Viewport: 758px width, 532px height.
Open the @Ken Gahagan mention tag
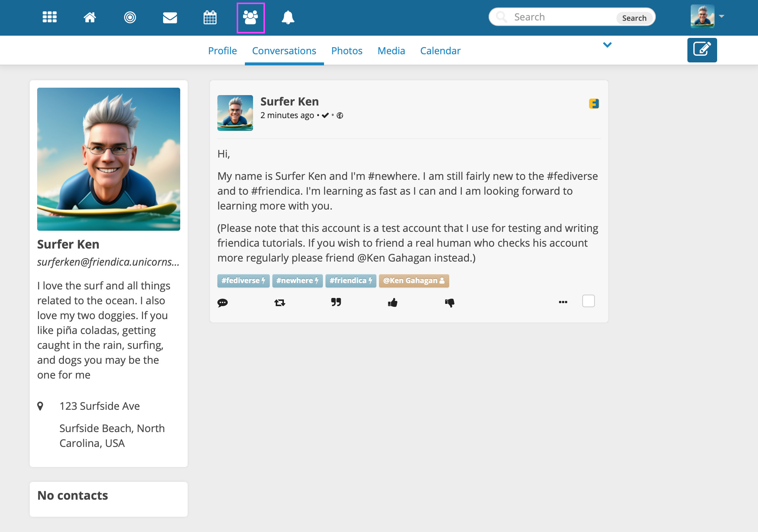[x=414, y=280]
